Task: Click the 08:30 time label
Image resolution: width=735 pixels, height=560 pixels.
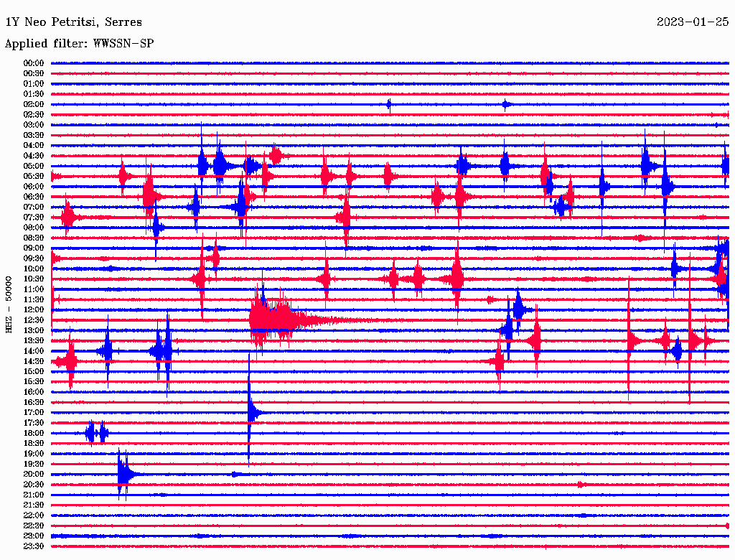Action: tap(33, 238)
